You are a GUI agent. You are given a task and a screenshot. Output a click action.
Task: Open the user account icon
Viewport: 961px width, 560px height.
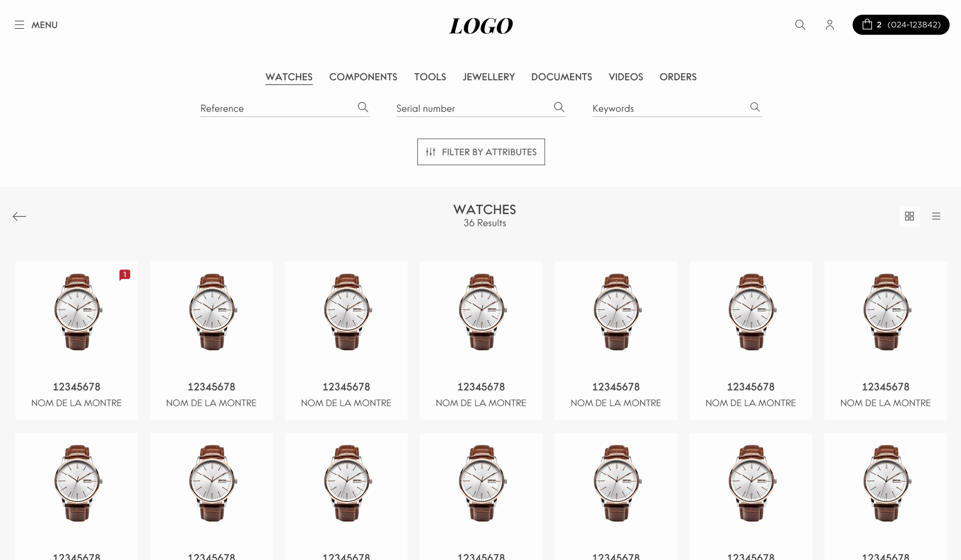[830, 25]
